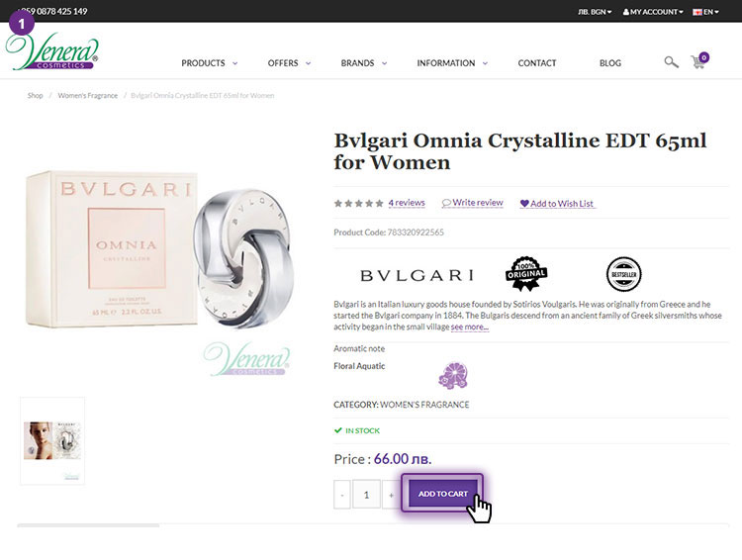Click the Venera Cosmetics logo
The width and height of the screenshot is (742, 560).
tap(52, 51)
